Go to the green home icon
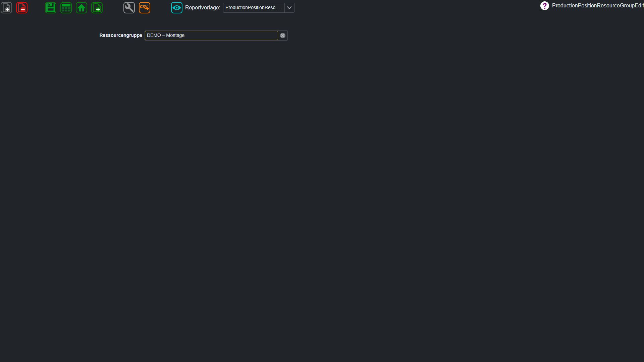The image size is (644, 362). tap(82, 8)
